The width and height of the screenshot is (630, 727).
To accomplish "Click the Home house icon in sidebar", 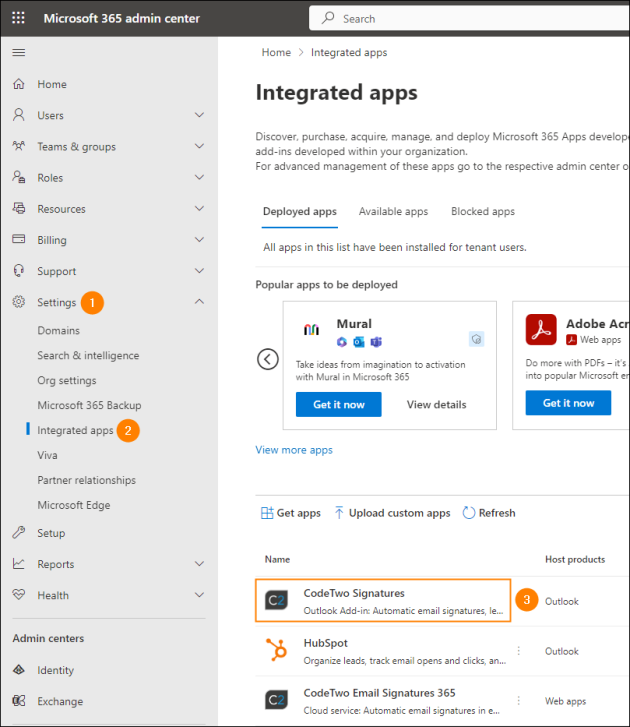I will coord(19,84).
